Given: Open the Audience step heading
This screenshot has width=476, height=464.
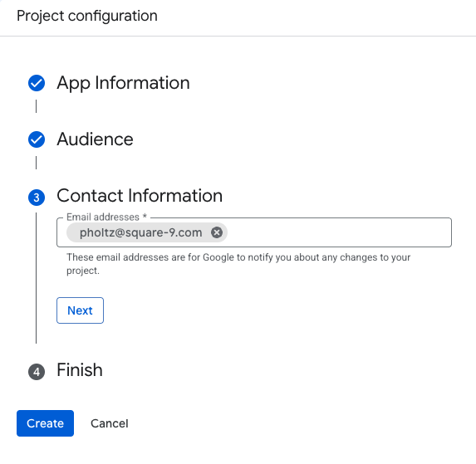Looking at the screenshot, I should coord(95,139).
